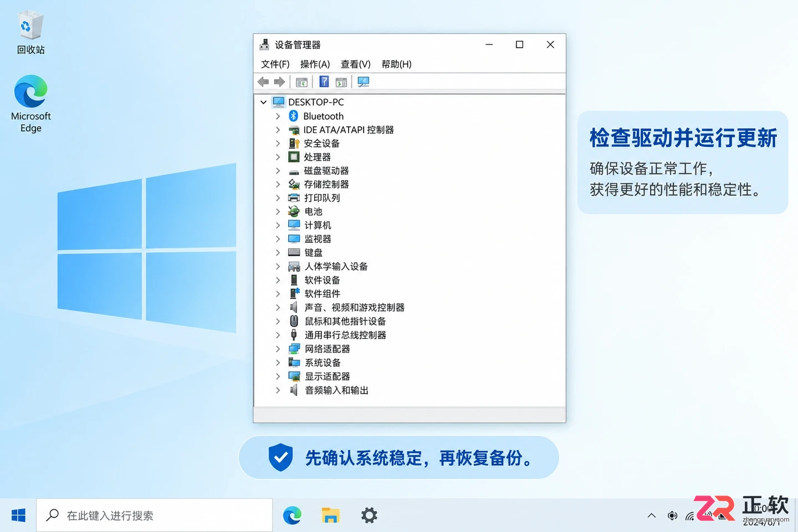Click the 设备管理器 title bar icon
This screenshot has width=798, height=532.
264,44
